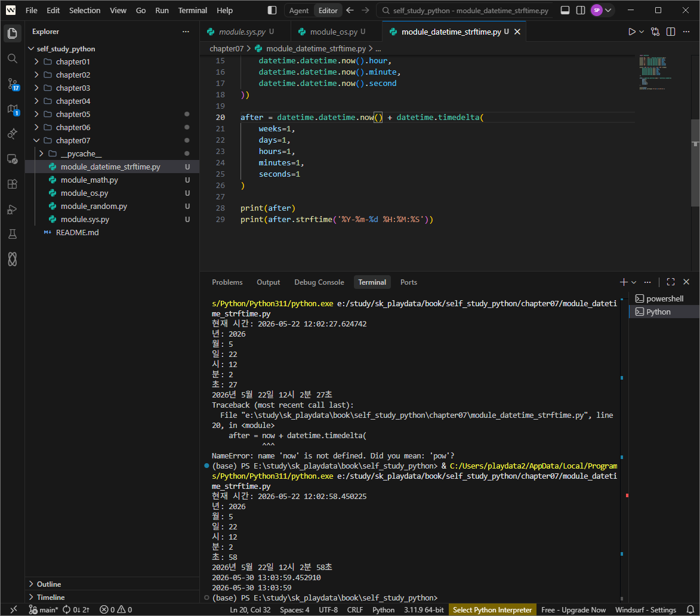Run Python file with the play button
This screenshot has height=616, width=700.
click(631, 32)
